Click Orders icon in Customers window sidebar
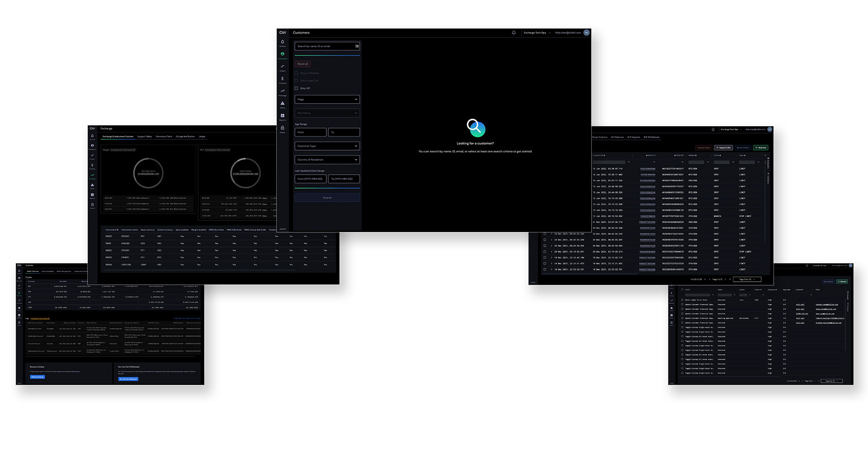Image resolution: width=868 pixels, height=451 pixels. 283,67
